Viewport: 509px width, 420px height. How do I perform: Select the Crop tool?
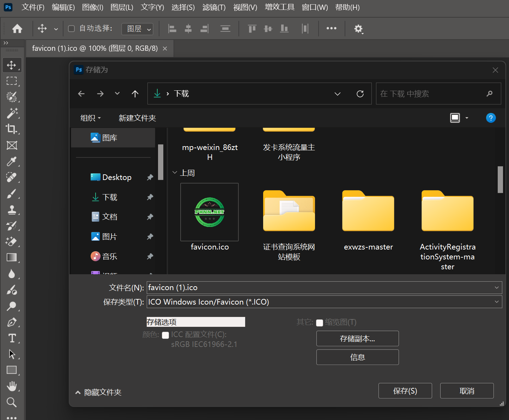[12, 129]
